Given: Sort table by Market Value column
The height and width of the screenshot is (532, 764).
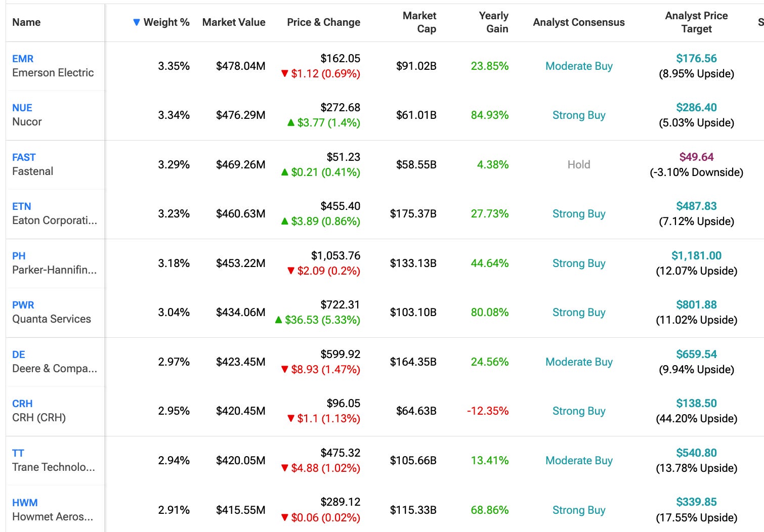Looking at the screenshot, I should point(233,22).
